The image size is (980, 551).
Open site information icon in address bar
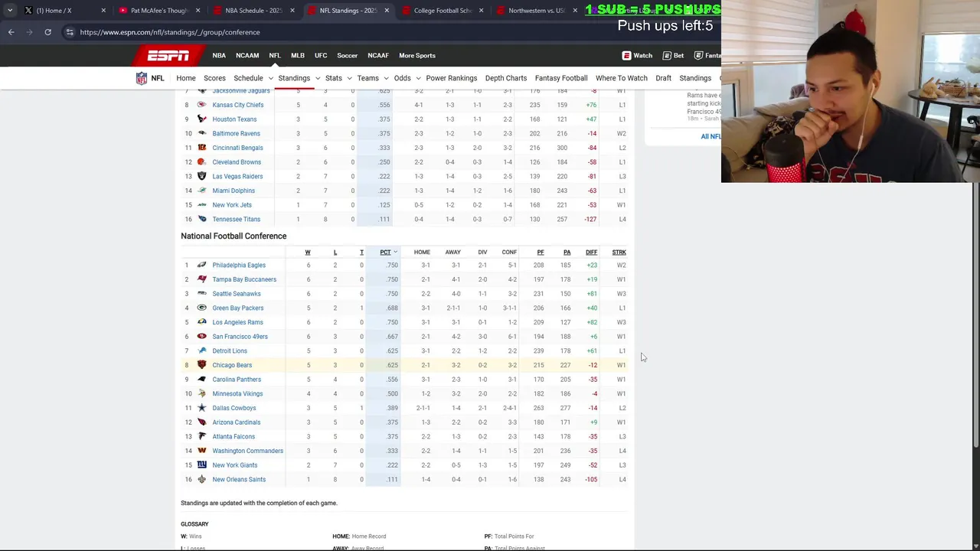pos(70,32)
